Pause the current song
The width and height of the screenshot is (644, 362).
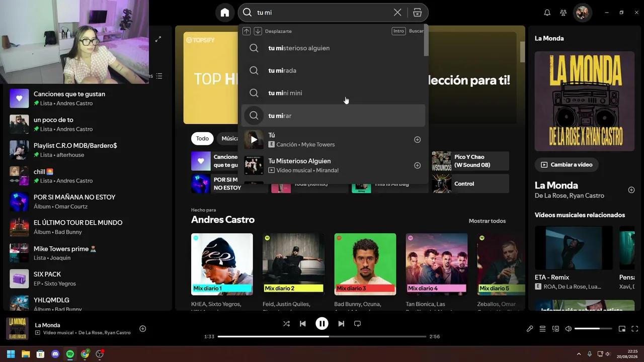[x=322, y=324]
